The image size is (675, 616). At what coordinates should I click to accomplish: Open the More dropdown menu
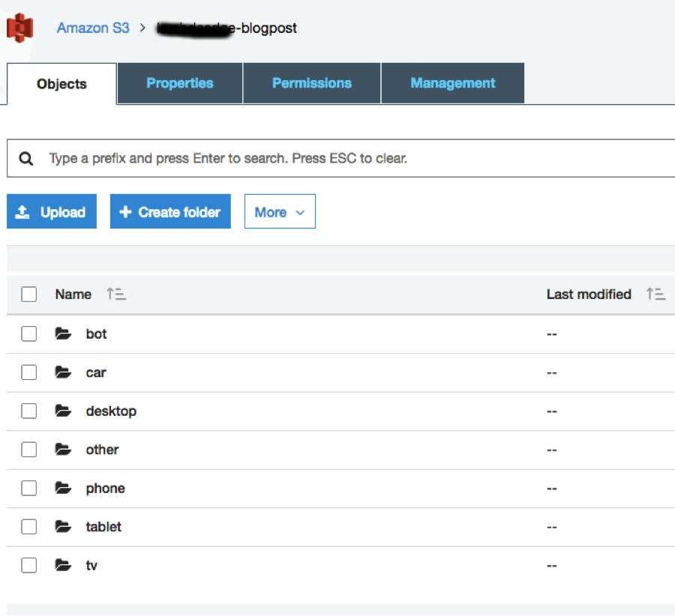(x=280, y=211)
